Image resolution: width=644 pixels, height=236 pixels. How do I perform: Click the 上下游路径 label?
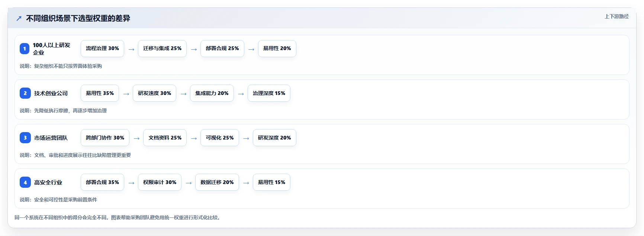click(616, 16)
